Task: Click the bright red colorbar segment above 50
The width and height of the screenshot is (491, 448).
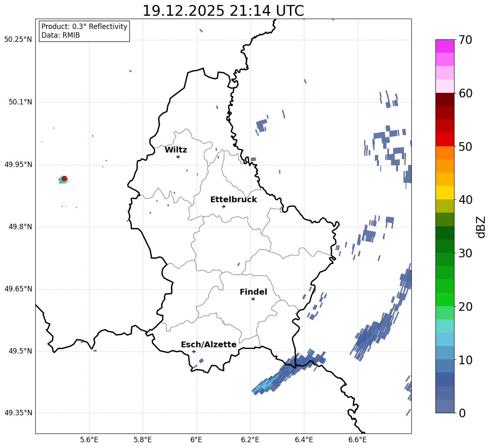Action: pyautogui.click(x=445, y=139)
